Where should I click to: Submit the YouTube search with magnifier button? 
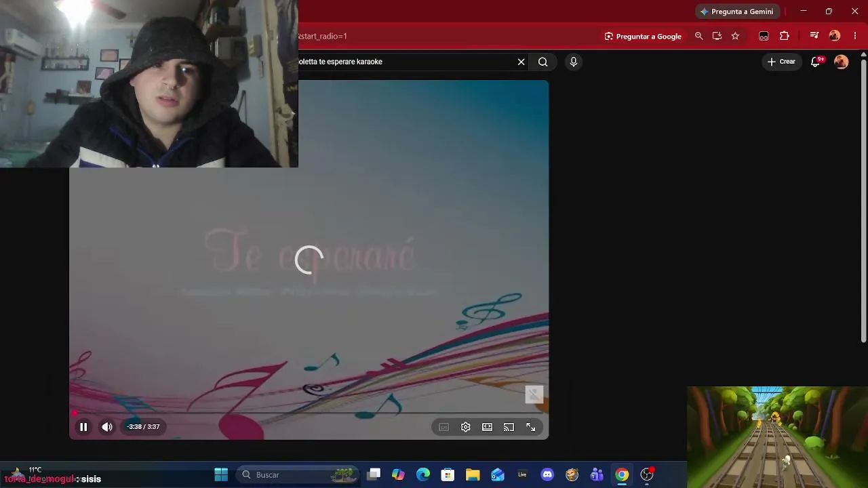click(543, 62)
